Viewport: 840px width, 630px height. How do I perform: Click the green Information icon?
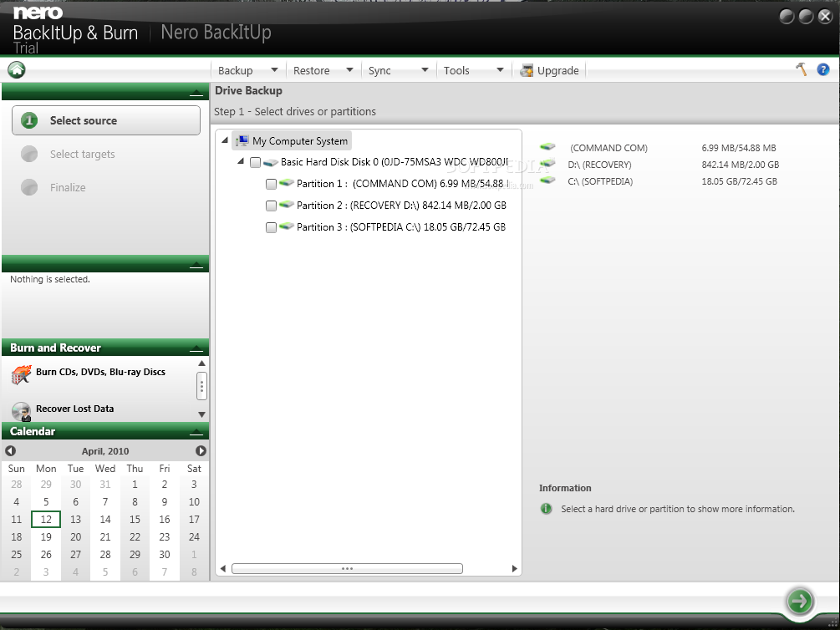tap(546, 508)
